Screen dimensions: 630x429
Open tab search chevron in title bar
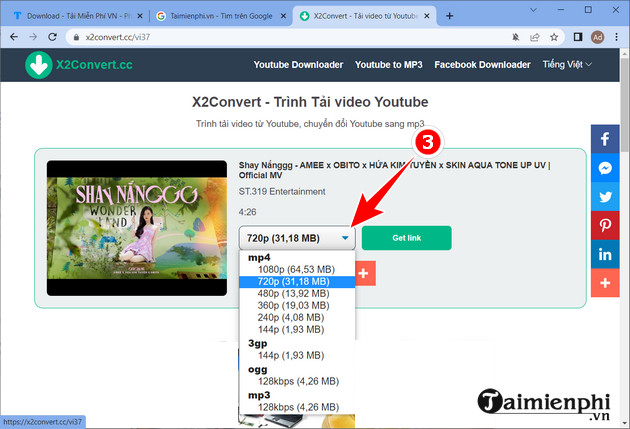click(533, 10)
